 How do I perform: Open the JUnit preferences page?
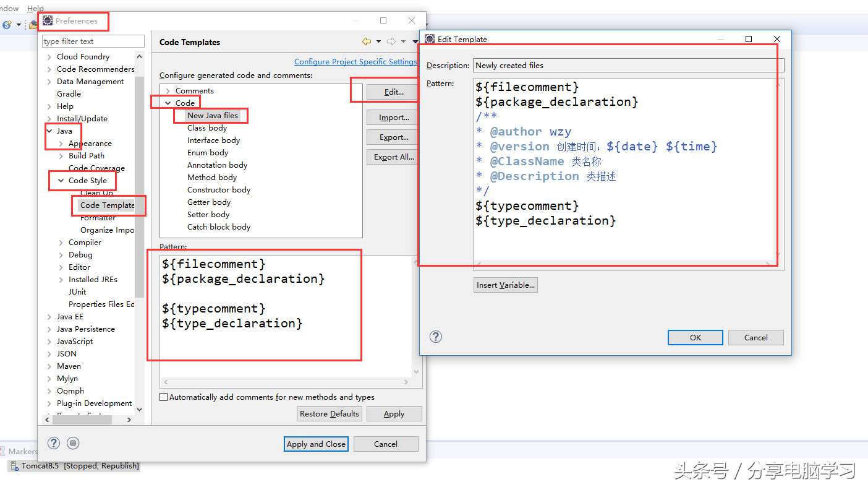(x=77, y=292)
